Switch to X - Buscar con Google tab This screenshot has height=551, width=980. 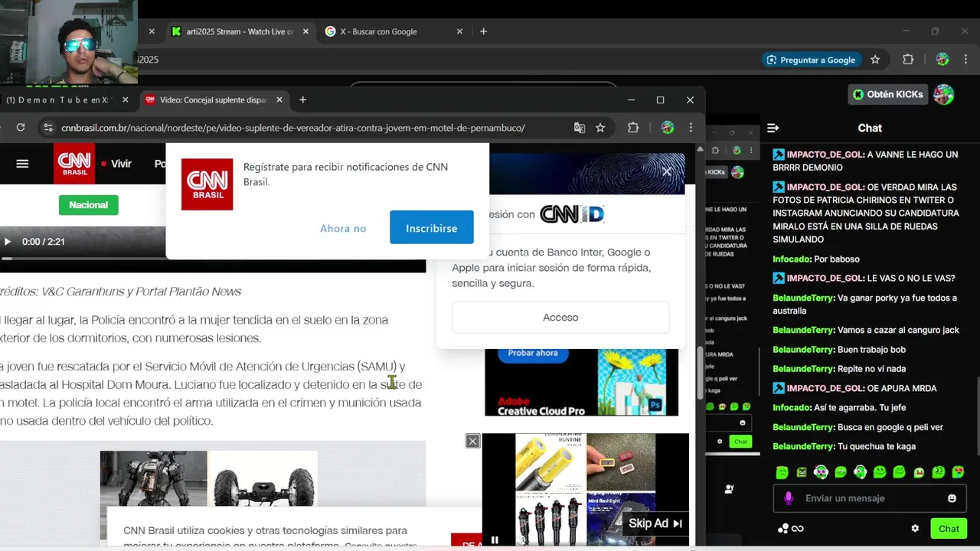379,32
